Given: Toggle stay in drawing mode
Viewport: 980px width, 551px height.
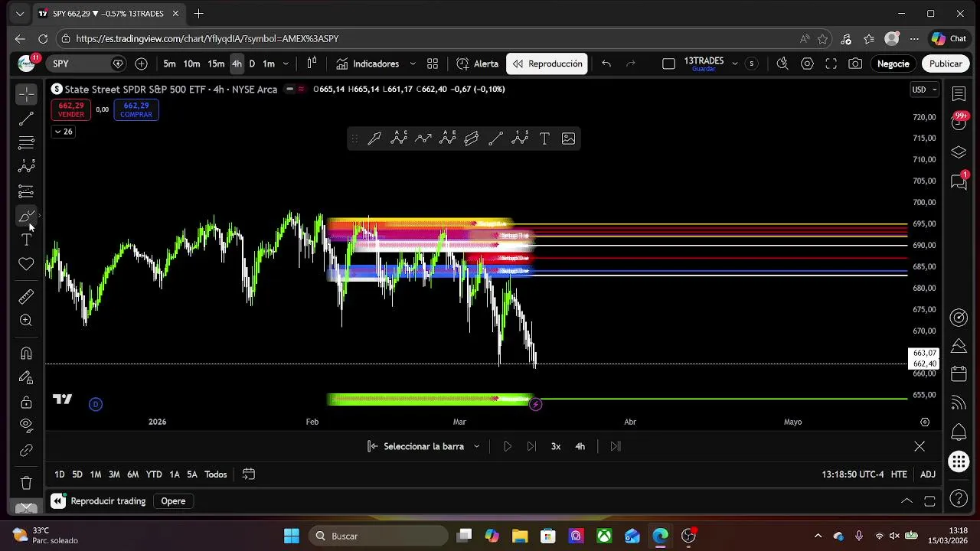Looking at the screenshot, I should [x=26, y=378].
